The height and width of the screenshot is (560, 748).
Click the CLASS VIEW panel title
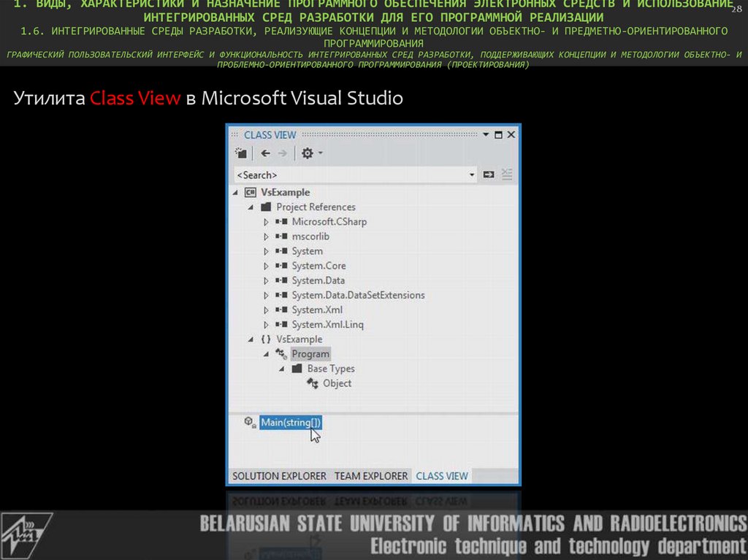coord(270,135)
